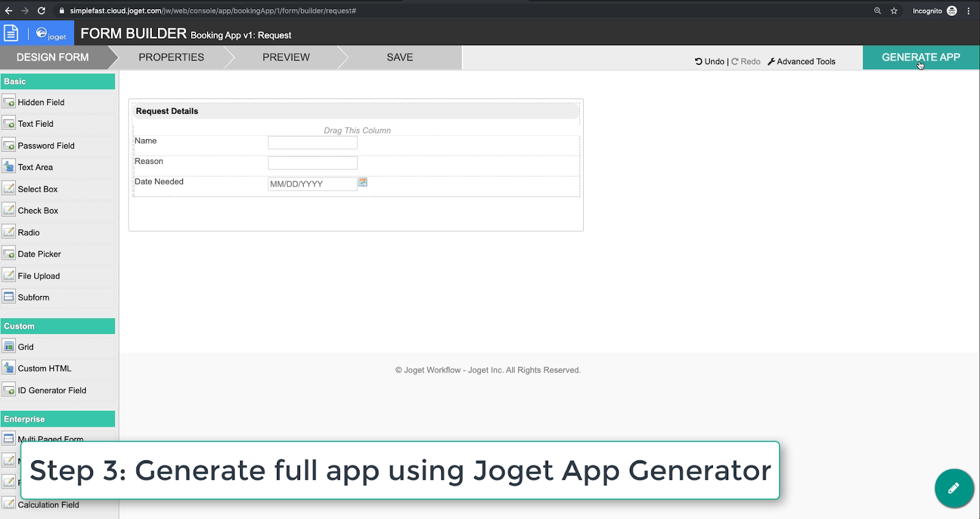Viewport: 980px width, 519px height.
Task: Select the Request Details section header
Action: [x=356, y=111]
